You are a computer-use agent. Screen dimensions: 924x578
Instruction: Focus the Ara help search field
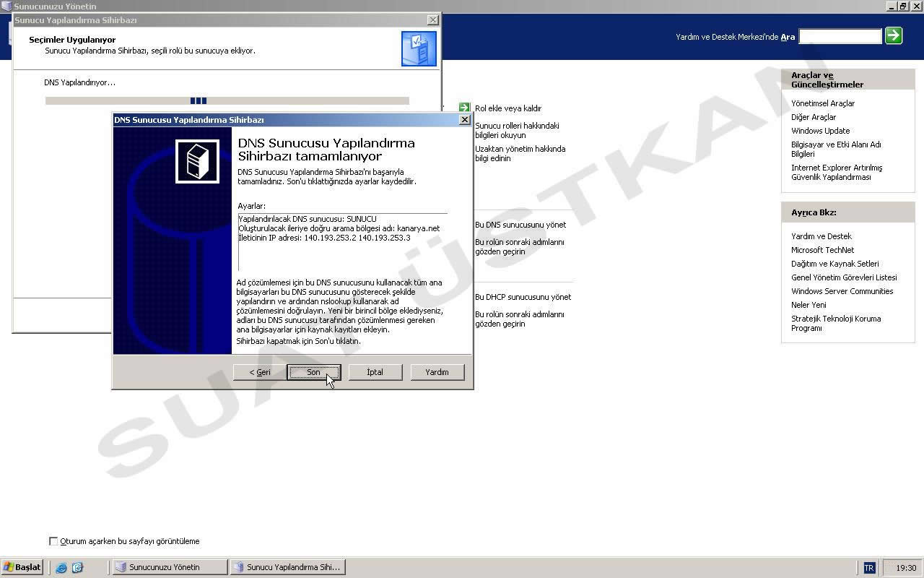pyautogui.click(x=840, y=36)
